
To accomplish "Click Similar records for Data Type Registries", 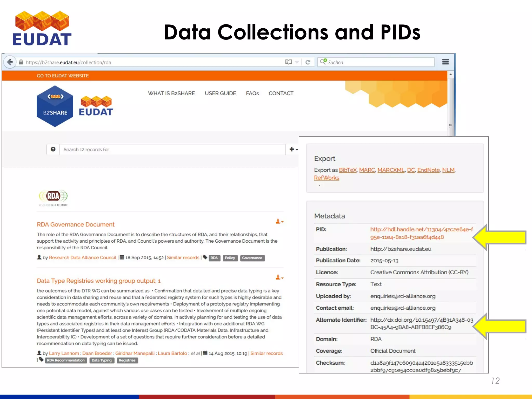I will point(267,353).
